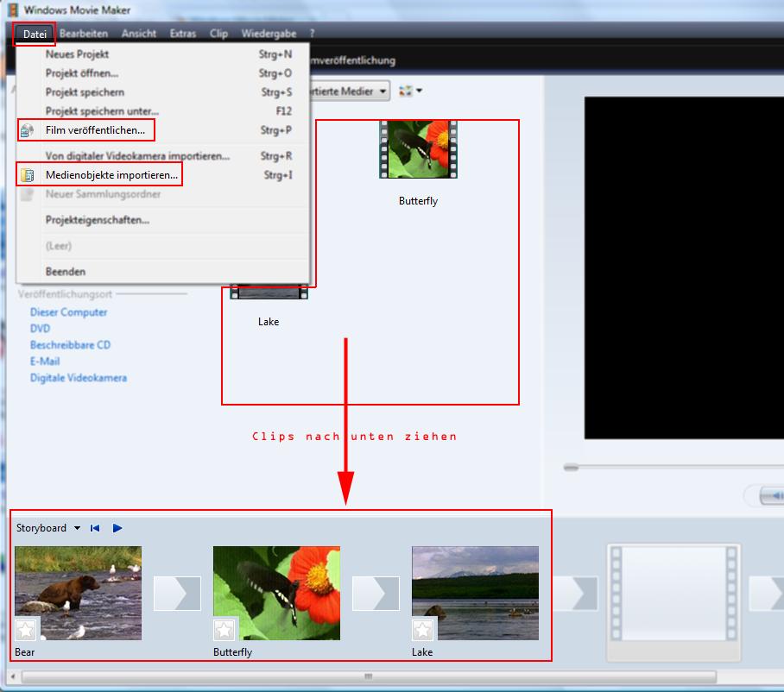This screenshot has width=784, height=692.
Task: Click the Lake clip effects star
Action: (x=422, y=630)
